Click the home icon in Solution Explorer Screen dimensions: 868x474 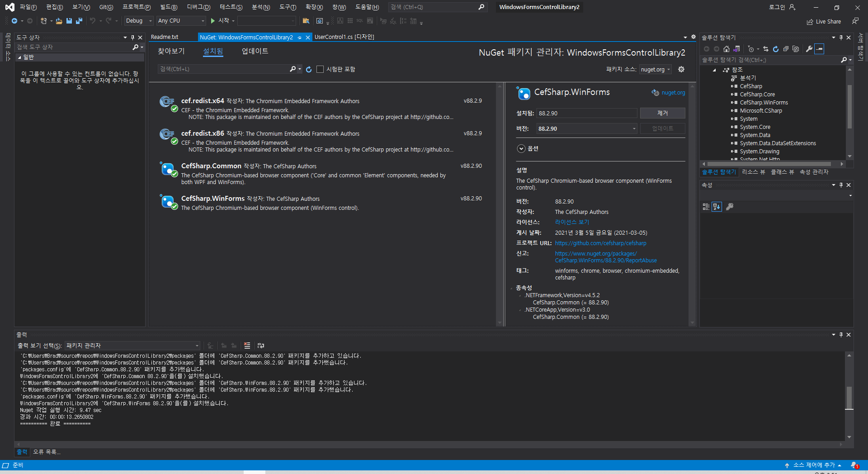pos(726,49)
